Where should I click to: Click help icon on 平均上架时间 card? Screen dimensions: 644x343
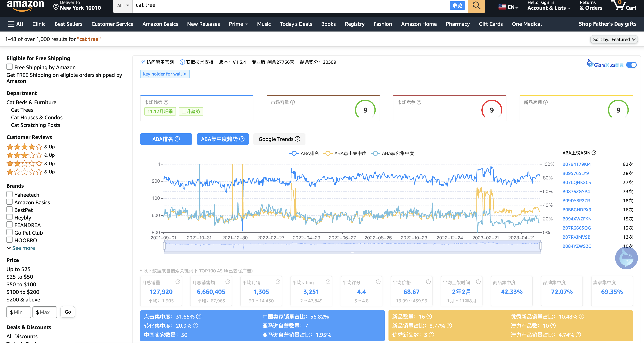(x=478, y=282)
